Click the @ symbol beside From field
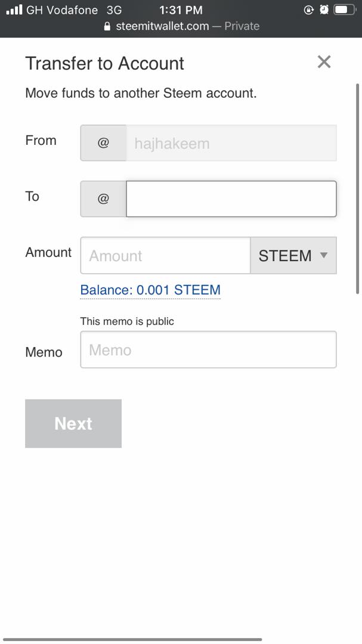The height and width of the screenshot is (644, 362). click(103, 143)
